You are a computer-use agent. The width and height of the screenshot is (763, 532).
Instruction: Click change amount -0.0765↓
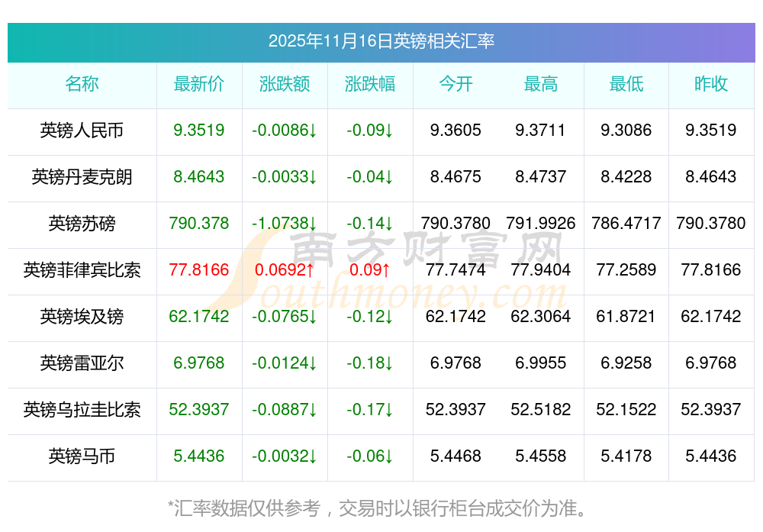(285, 317)
